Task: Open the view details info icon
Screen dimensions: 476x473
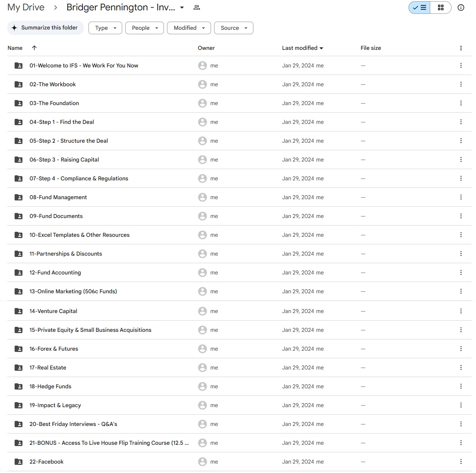Action: tap(461, 8)
